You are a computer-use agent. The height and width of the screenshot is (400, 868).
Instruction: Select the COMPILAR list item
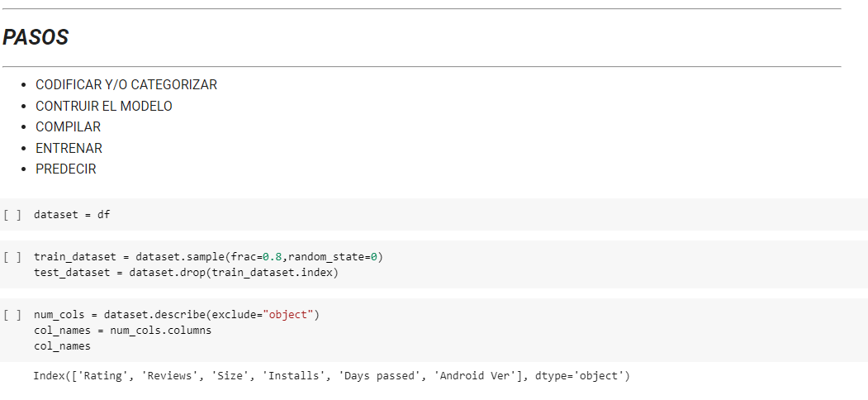tap(68, 127)
